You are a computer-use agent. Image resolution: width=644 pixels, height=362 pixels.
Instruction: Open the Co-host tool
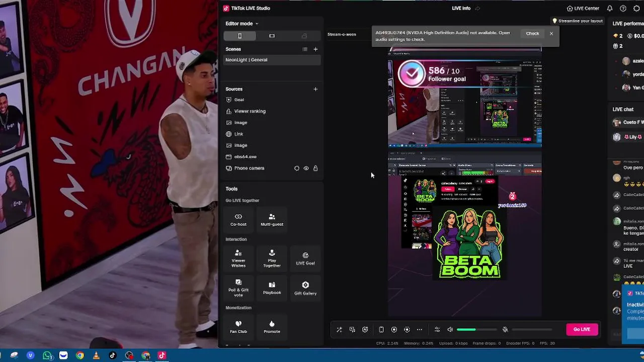238,220
